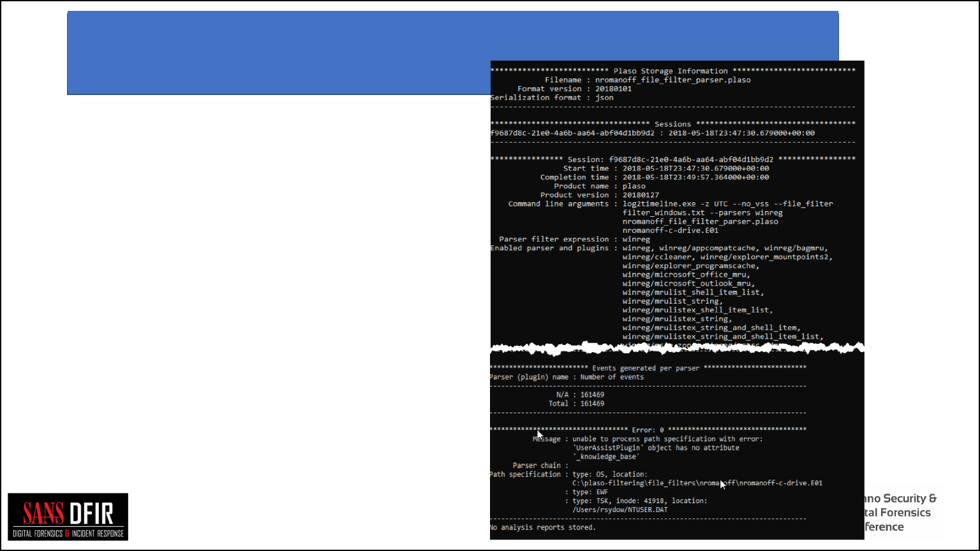The image size is (980, 551).
Task: Click the 'winreg/ccleaner, winreg/explorer_mountpoints2,' line
Action: 728,257
